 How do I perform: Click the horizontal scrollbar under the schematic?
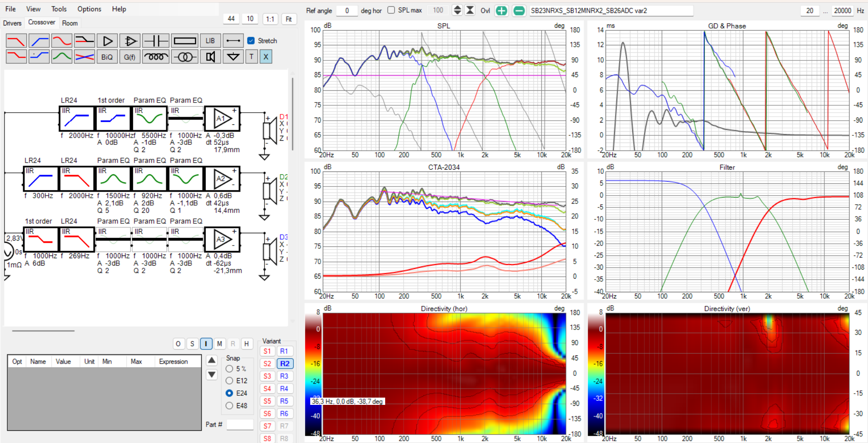43,331
